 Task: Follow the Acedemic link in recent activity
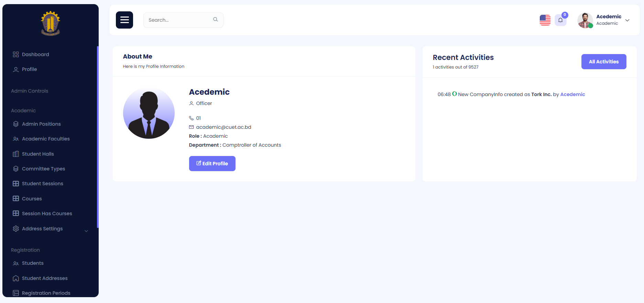572,94
